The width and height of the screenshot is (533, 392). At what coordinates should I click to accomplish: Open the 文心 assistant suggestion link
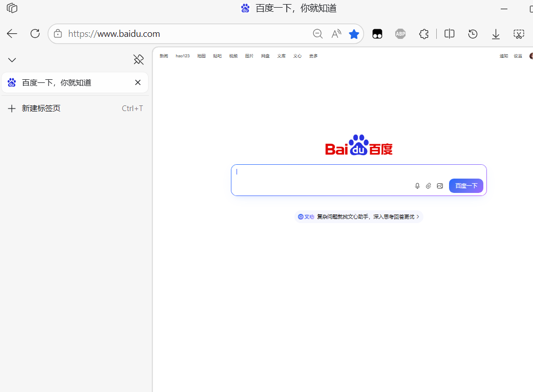358,216
